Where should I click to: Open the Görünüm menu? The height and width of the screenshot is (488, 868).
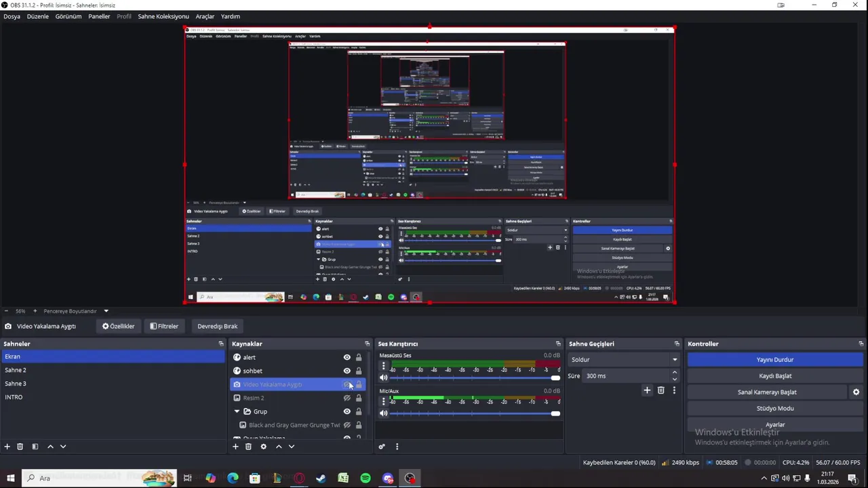coord(68,16)
